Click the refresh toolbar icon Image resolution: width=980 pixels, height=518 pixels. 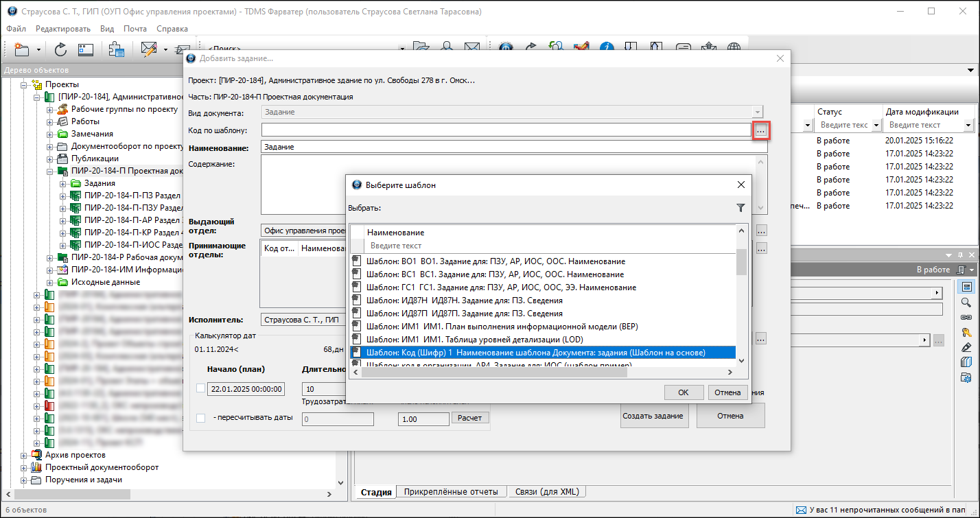pos(61,49)
